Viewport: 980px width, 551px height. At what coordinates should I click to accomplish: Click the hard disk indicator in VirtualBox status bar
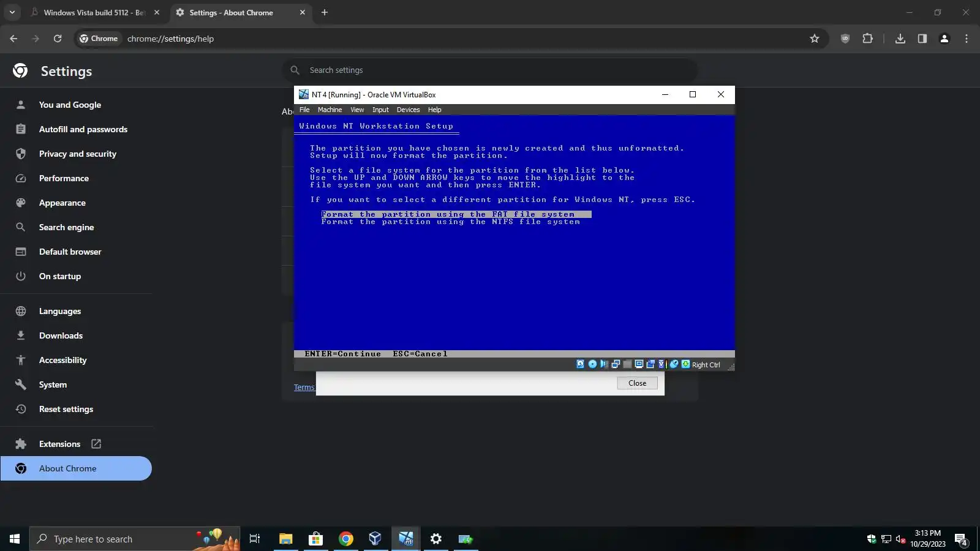[580, 364]
